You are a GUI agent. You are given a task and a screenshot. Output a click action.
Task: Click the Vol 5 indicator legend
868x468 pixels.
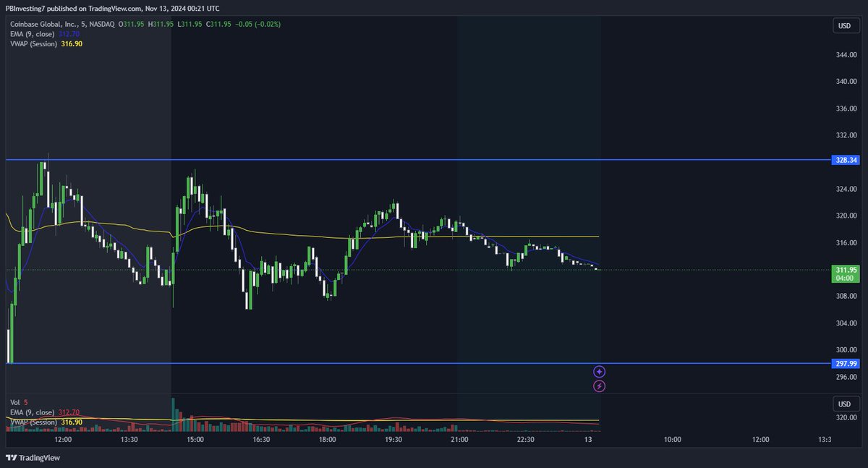tap(17, 403)
